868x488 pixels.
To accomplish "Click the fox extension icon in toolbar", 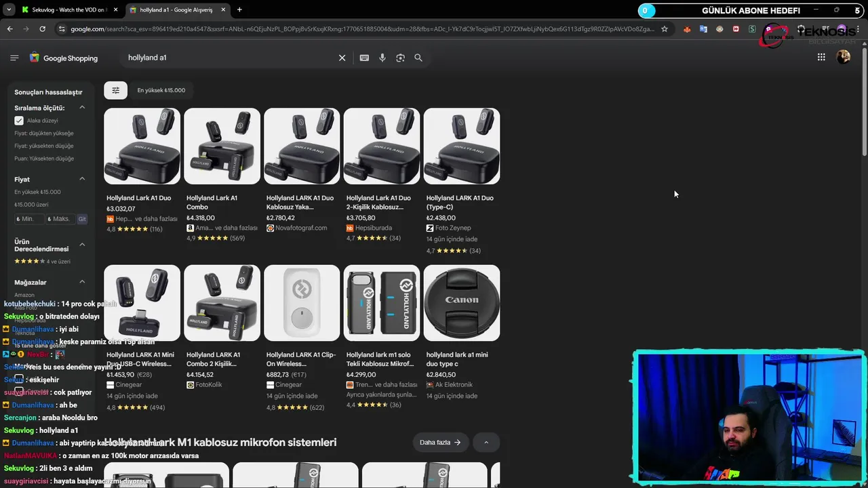I will point(687,29).
